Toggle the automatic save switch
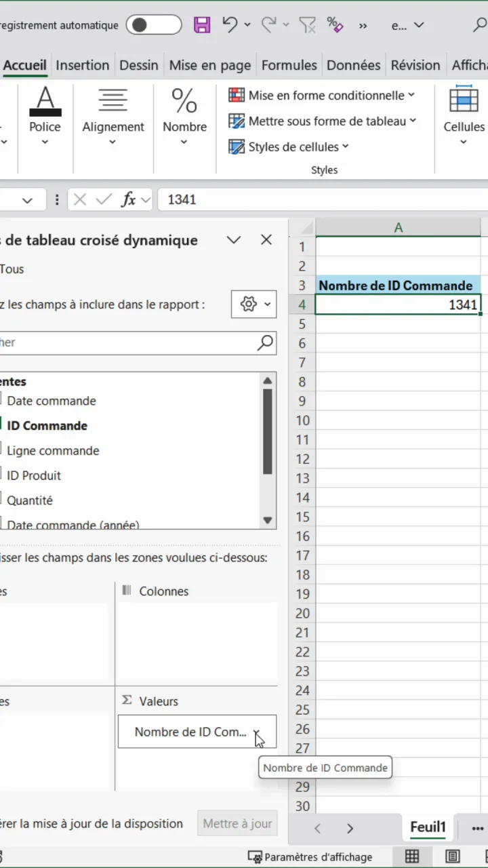The image size is (488, 868). (x=154, y=25)
